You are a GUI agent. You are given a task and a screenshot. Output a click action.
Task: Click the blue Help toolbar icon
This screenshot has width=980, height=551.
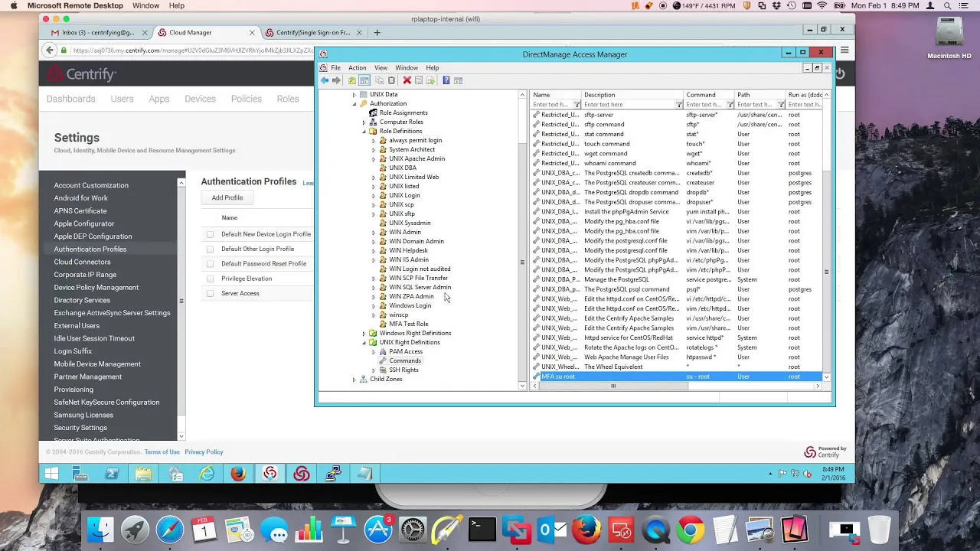446,80
